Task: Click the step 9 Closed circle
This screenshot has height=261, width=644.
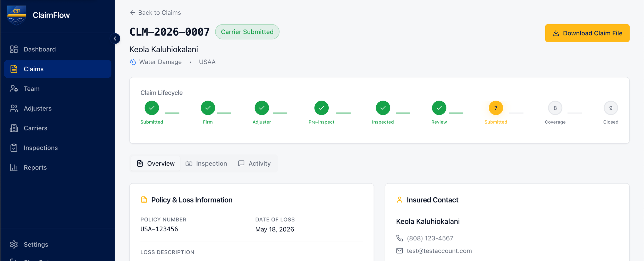Action: [x=611, y=108]
